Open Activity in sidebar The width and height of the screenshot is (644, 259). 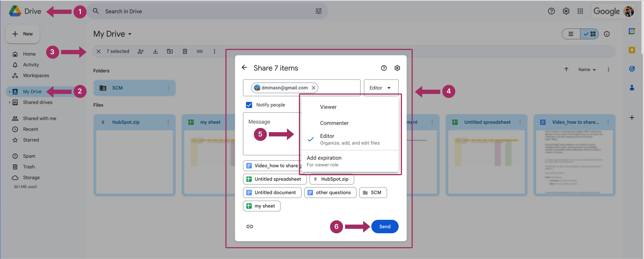point(31,65)
